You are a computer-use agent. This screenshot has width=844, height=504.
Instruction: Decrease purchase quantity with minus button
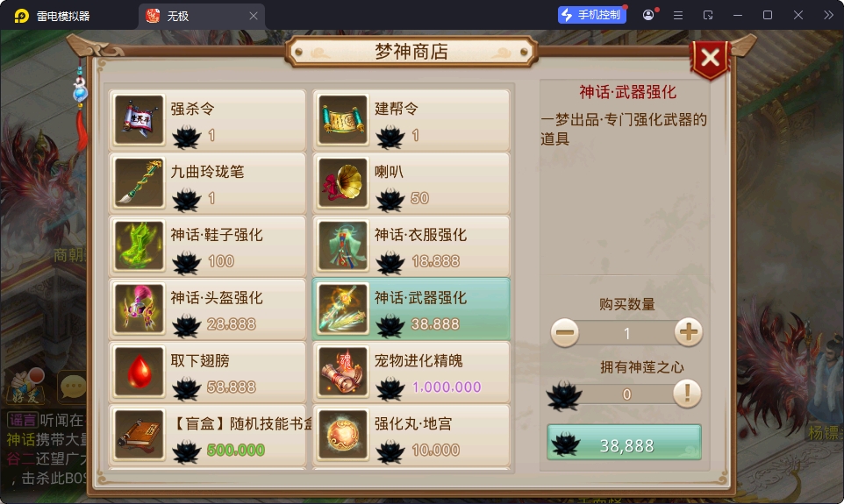(x=565, y=332)
